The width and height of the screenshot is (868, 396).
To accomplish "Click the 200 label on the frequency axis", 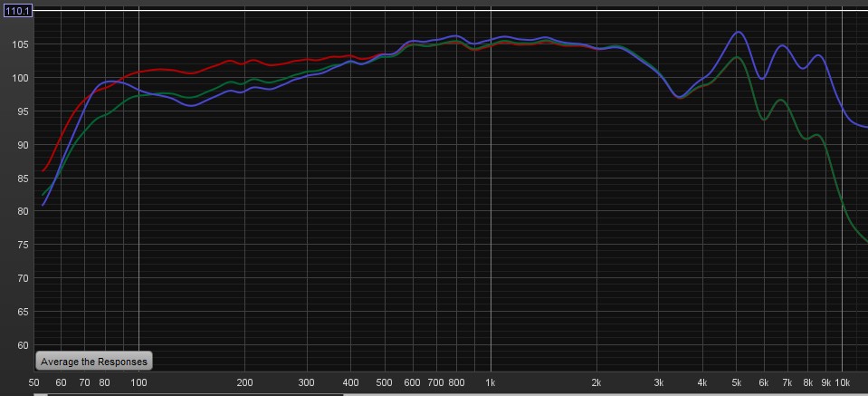I will (x=244, y=382).
